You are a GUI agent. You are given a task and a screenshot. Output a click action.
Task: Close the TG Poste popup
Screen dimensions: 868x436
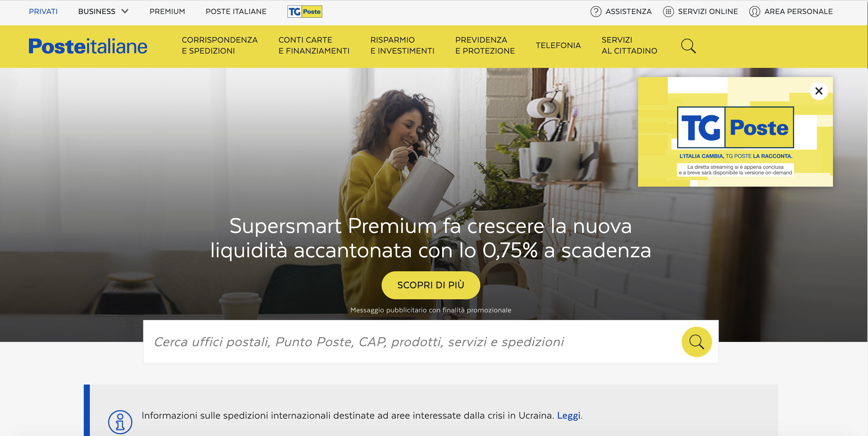pyautogui.click(x=819, y=91)
